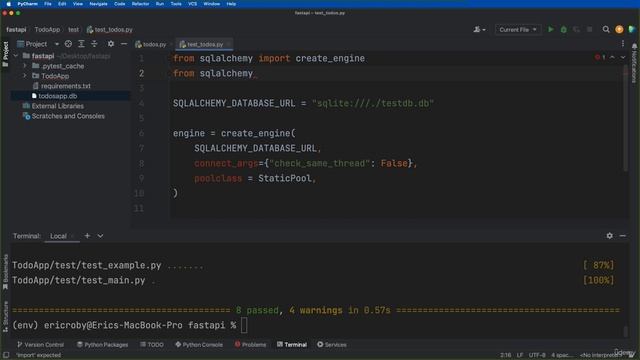This screenshot has width=640, height=360.
Task: Click the fastapi breadcrumb
Action: tap(16, 29)
